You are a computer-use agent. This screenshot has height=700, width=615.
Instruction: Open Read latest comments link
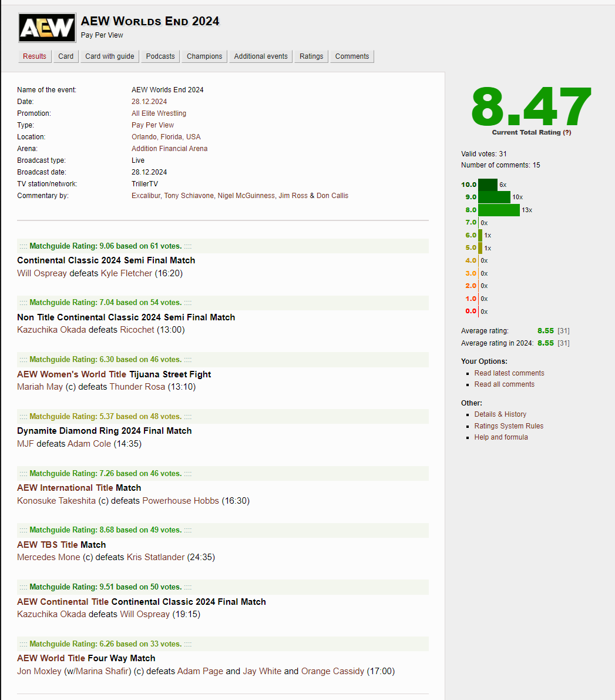509,373
